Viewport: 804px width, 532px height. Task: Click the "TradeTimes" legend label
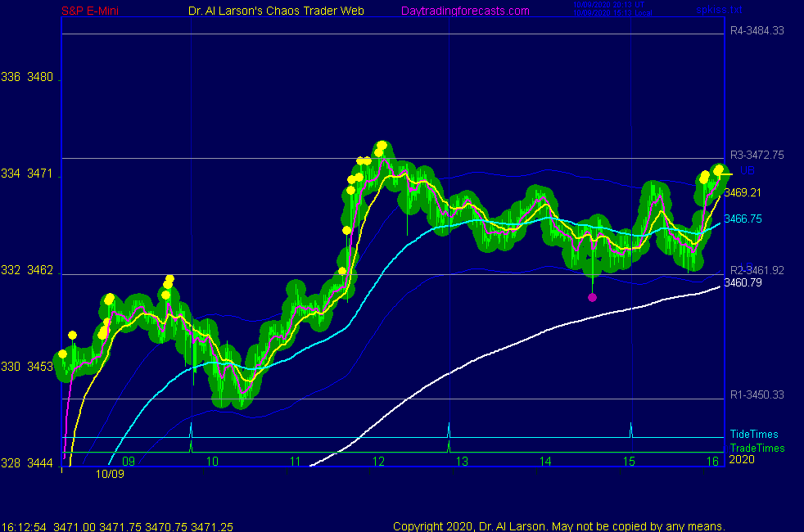pyautogui.click(x=757, y=448)
